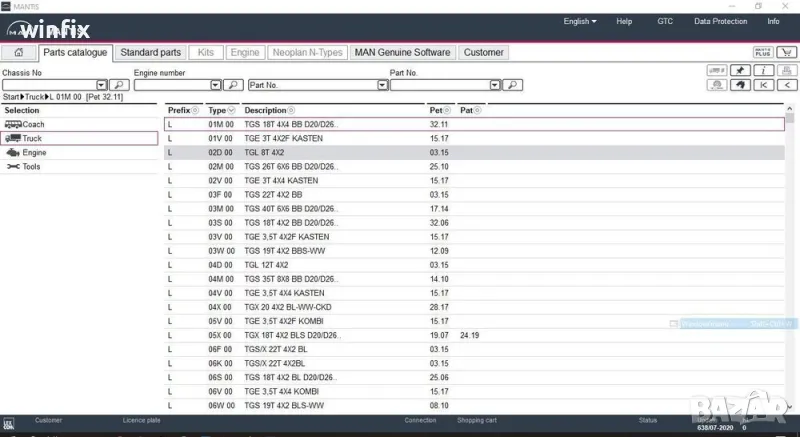Open Prefix column filter
This screenshot has height=437, width=800.
(x=195, y=111)
